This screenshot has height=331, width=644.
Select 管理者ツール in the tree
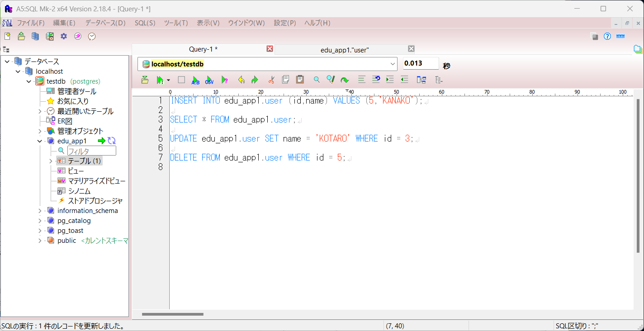[76, 91]
